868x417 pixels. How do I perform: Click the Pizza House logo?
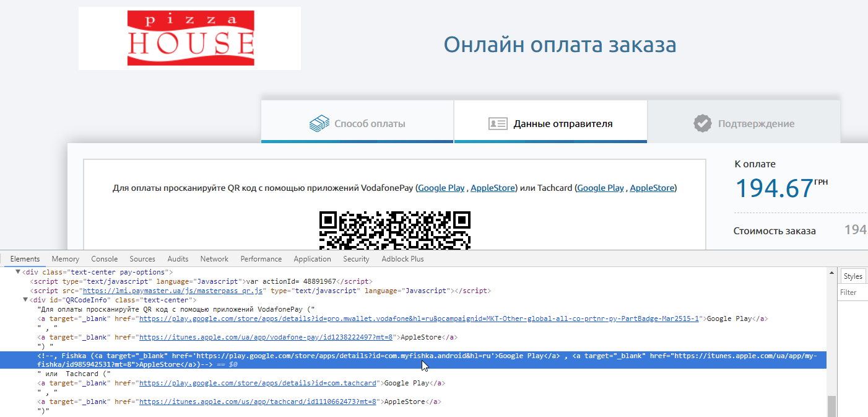pos(189,38)
